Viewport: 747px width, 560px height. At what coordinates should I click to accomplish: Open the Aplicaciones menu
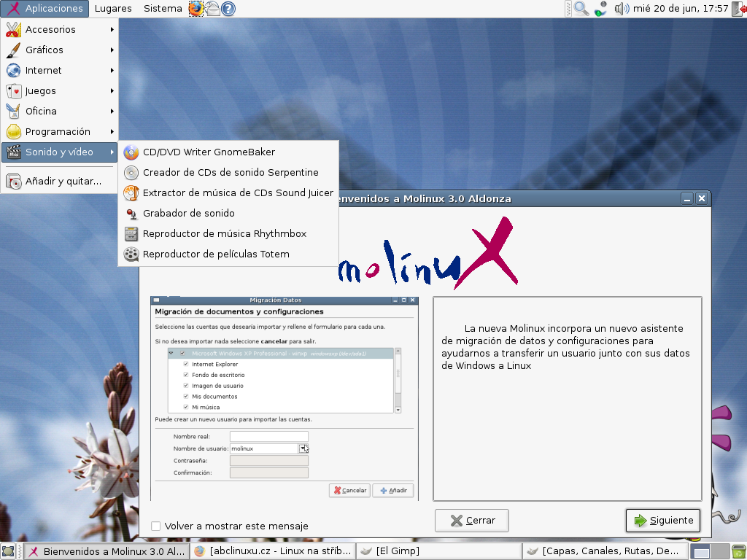(45, 9)
